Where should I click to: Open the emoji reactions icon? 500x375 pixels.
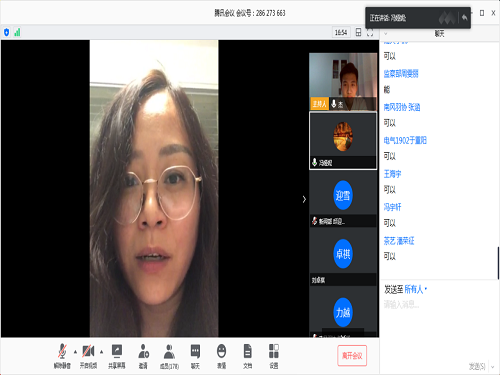[221, 356]
